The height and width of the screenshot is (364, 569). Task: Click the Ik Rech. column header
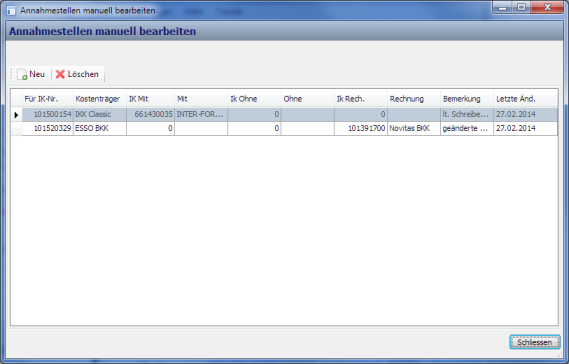[361, 99]
